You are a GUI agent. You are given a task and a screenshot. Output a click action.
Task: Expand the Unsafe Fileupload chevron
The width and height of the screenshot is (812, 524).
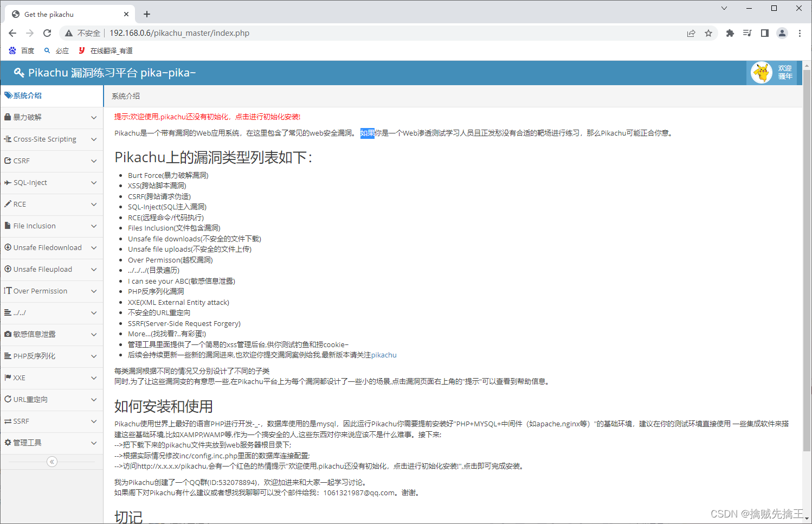[94, 270]
